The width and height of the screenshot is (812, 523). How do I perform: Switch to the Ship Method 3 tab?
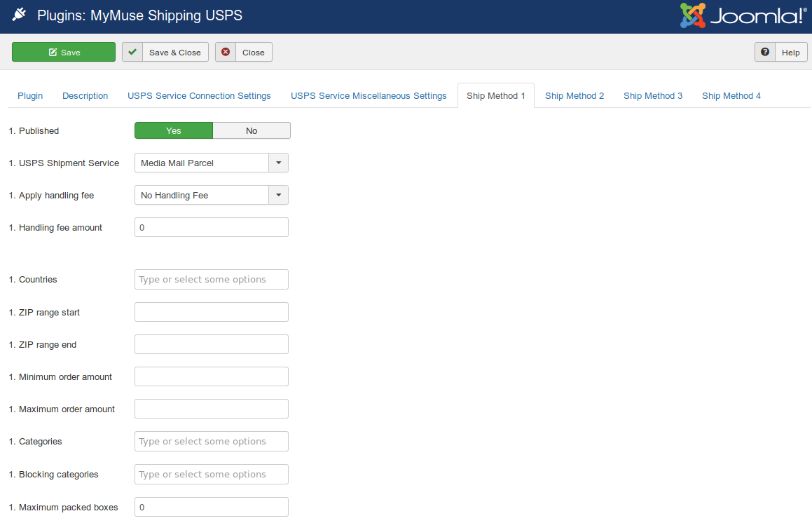coord(652,95)
